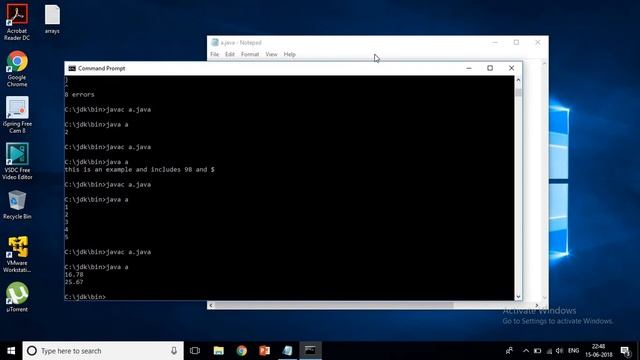Click the '16.78' output line
The width and height of the screenshot is (640, 360).
pos(74,275)
